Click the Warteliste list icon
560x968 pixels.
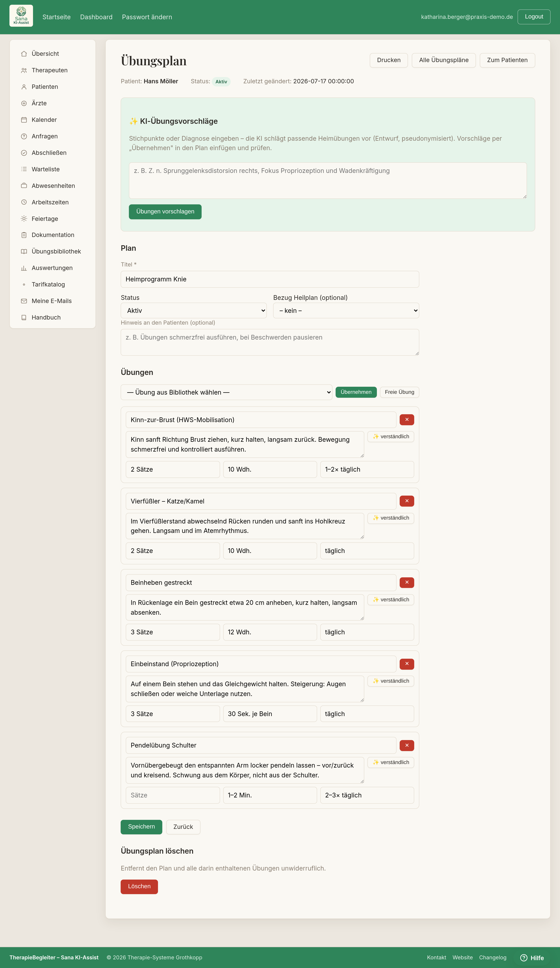(24, 169)
